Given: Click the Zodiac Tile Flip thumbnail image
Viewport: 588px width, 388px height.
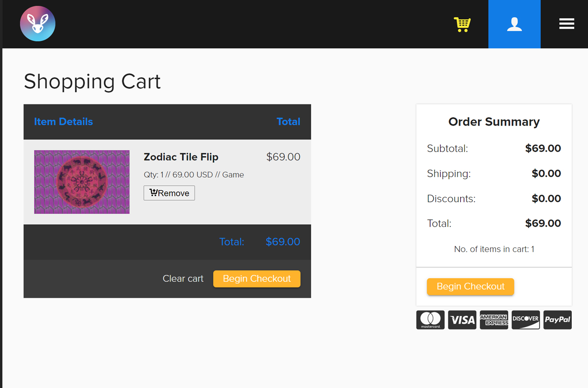Looking at the screenshot, I should pos(82,182).
